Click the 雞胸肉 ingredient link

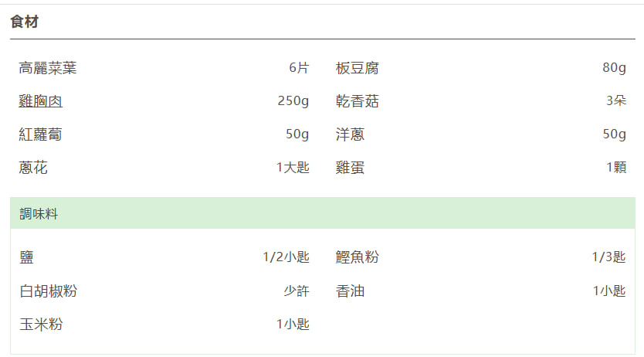tap(40, 101)
